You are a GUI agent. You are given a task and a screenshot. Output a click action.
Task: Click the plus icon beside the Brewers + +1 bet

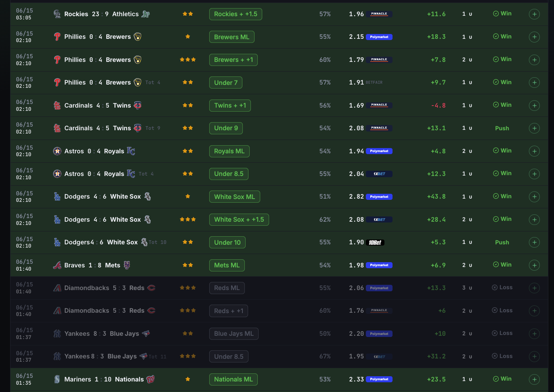pyautogui.click(x=534, y=60)
